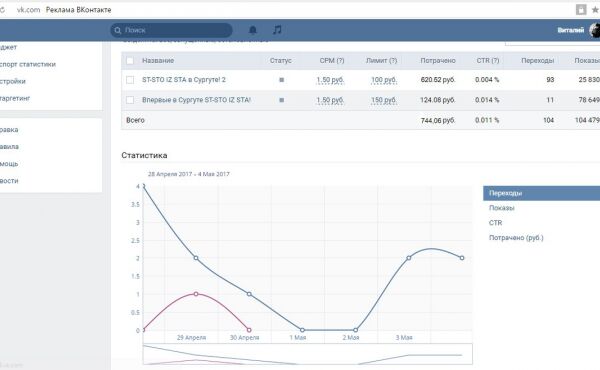Screen dimensions: 600x370
Task: Sort table by CPM (?) column
Action: point(332,60)
